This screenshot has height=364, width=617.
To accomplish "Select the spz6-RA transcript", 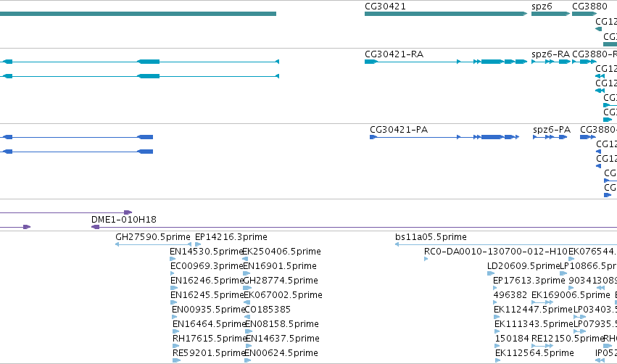I will (x=550, y=62).
